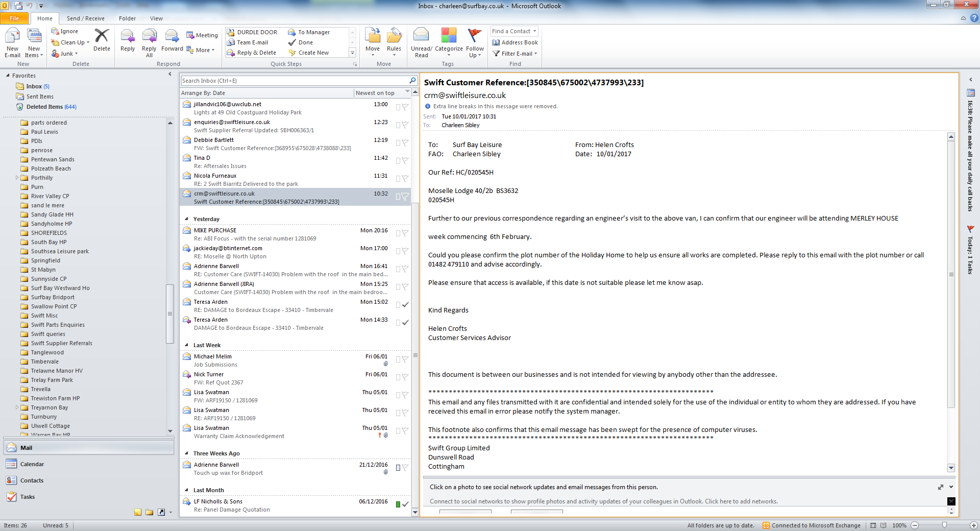Switch to the Folder tab
This screenshot has width=980, height=531.
pyautogui.click(x=128, y=18)
